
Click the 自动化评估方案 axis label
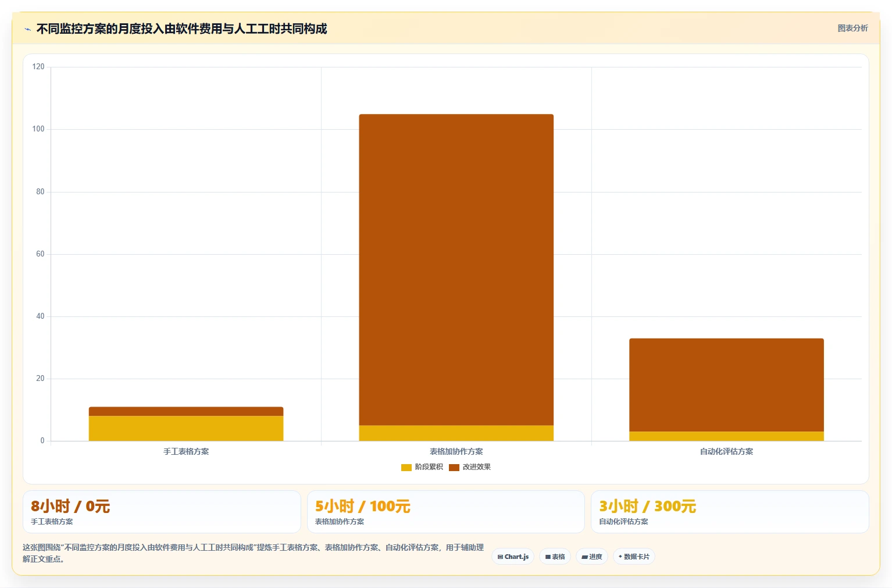click(726, 451)
